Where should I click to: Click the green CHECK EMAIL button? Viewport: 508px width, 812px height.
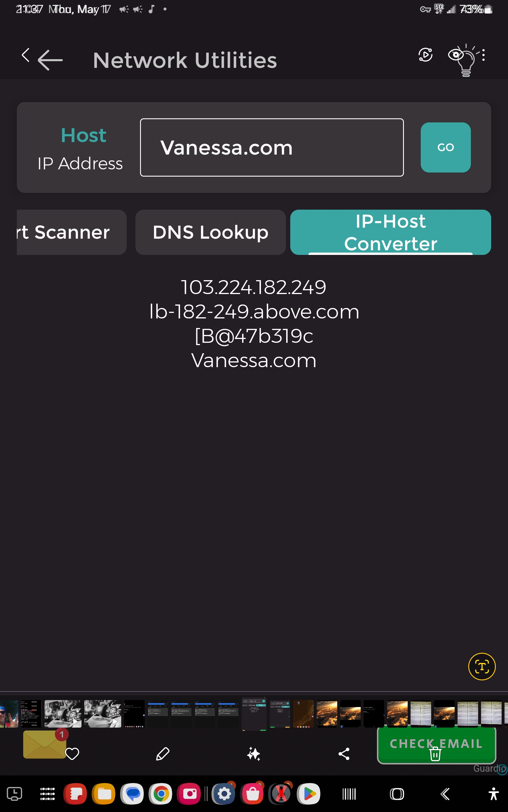[436, 744]
